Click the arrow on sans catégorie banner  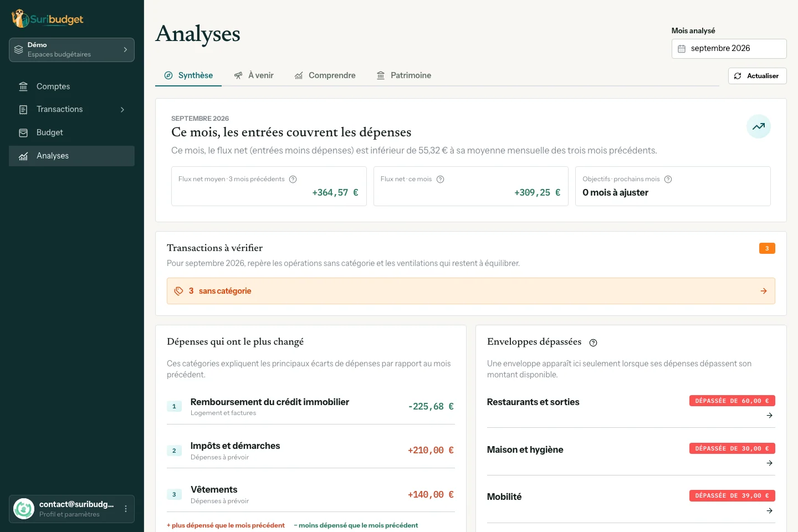(764, 291)
